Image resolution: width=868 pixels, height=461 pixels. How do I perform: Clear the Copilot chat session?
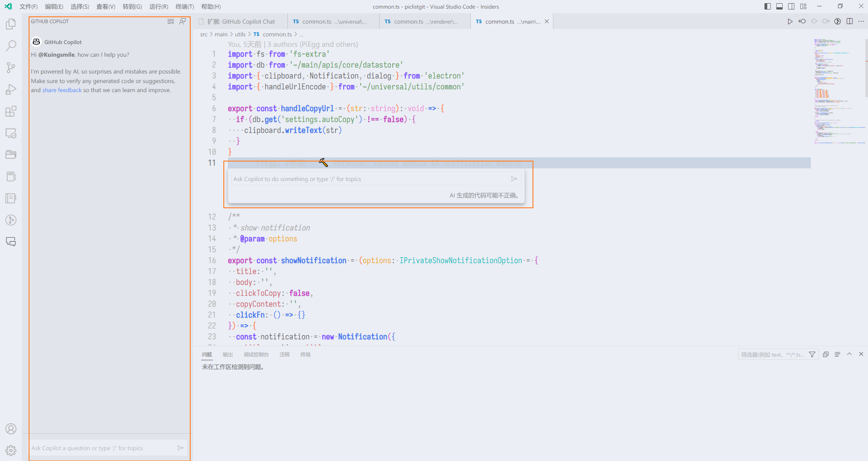coord(171,21)
